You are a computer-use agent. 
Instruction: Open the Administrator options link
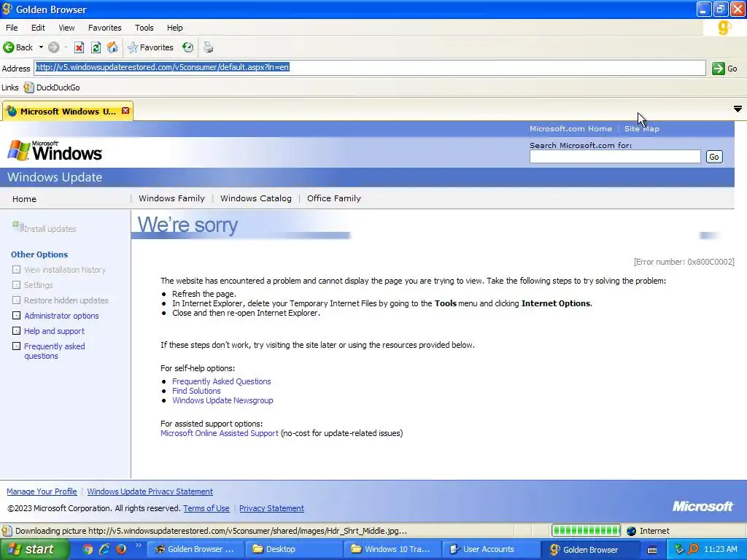(x=61, y=316)
